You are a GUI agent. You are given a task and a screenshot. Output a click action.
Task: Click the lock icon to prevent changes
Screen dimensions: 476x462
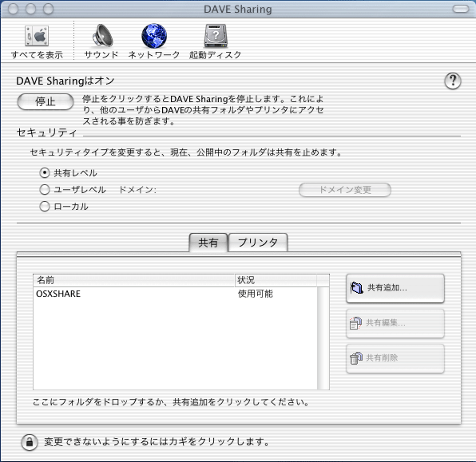point(30,442)
